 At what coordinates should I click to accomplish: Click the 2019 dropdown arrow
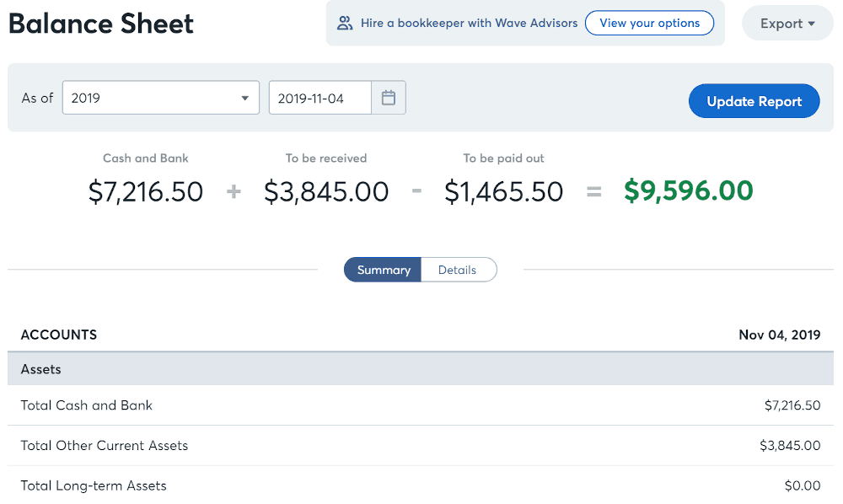pos(244,99)
